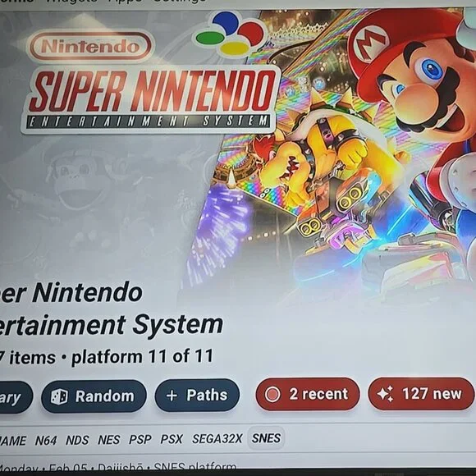Choose the PSX platform tab
This screenshot has height=476, width=476.
pos(172,439)
